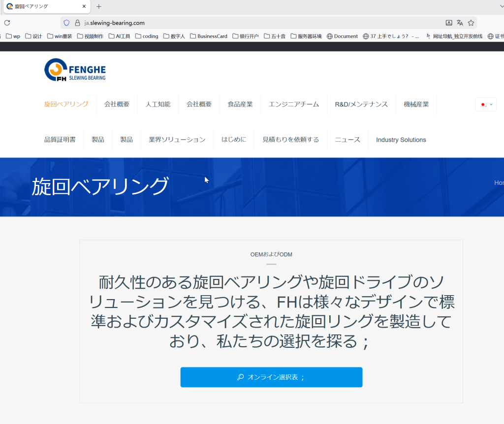Viewport: 504px width, 424px height.
Task: Expand the coding bookmarks folder
Action: pos(147,36)
